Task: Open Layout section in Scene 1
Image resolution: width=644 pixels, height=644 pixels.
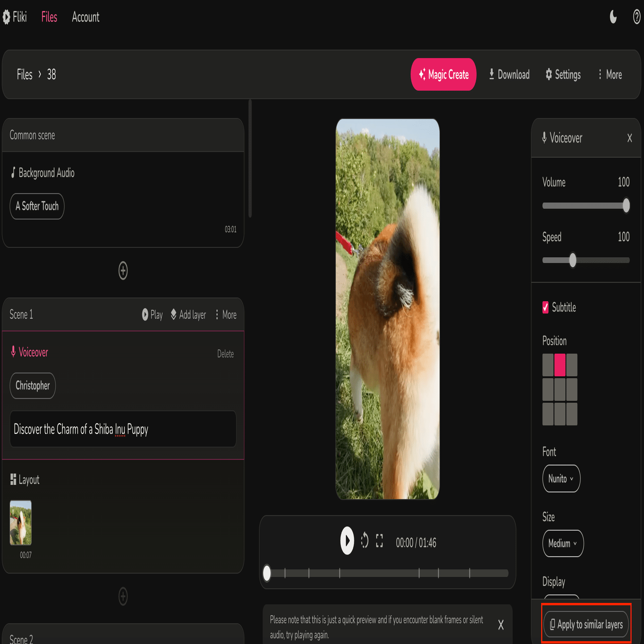Action: [25, 480]
